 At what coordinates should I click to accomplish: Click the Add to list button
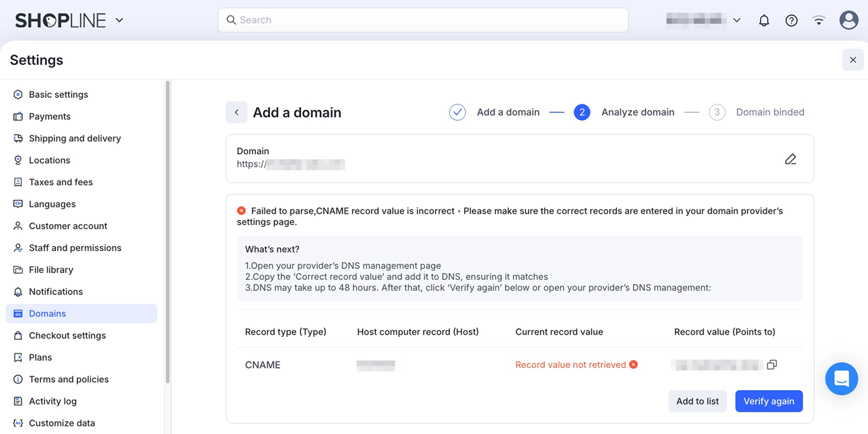click(697, 401)
